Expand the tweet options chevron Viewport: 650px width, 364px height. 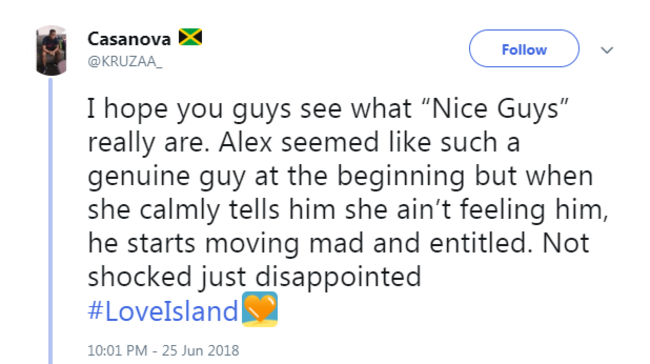tap(607, 50)
